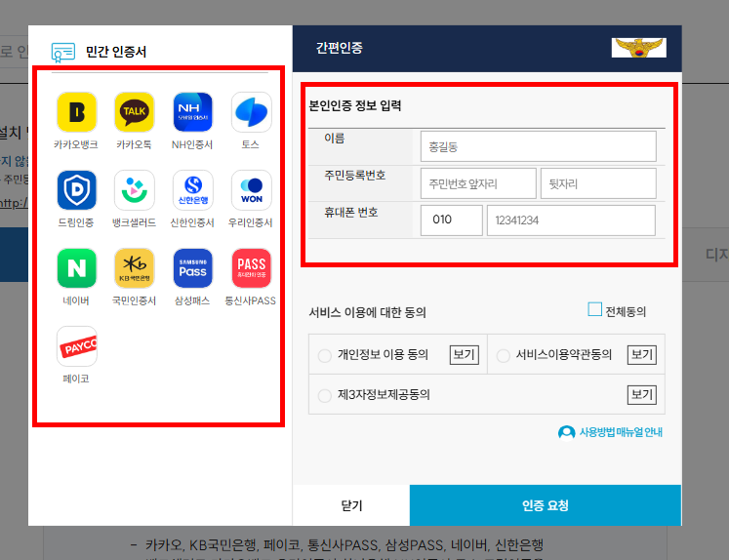This screenshot has width=729, height=560.
Task: Click the 카카오뱅크 label text
Action: coord(76,144)
